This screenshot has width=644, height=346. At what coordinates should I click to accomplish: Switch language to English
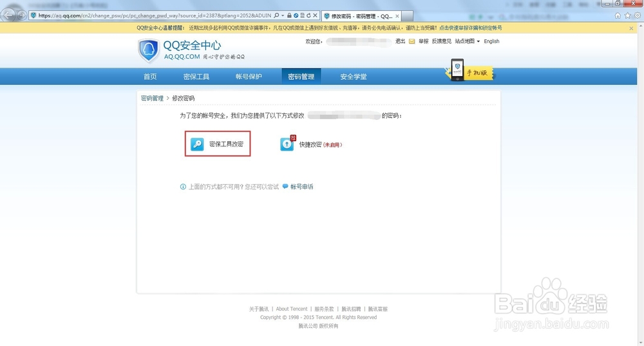491,41
